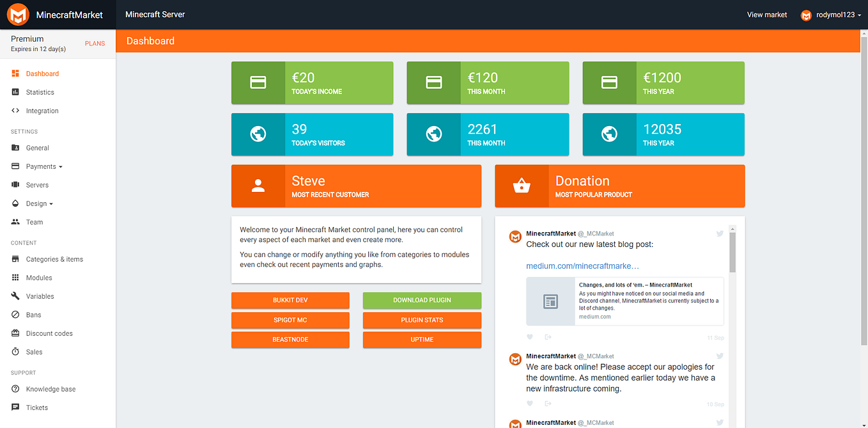This screenshot has width=868, height=428.
Task: Click the BEASTNODE button
Action: coord(290,340)
